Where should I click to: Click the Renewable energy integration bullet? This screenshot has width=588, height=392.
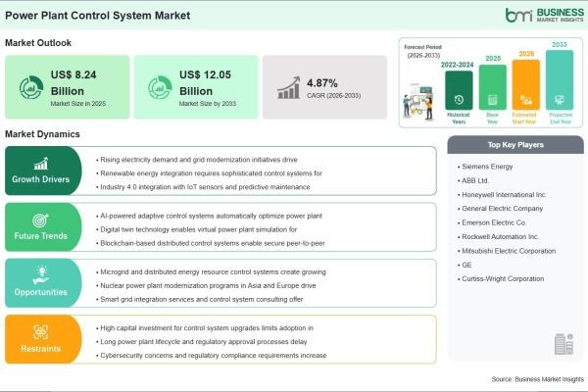210,173
